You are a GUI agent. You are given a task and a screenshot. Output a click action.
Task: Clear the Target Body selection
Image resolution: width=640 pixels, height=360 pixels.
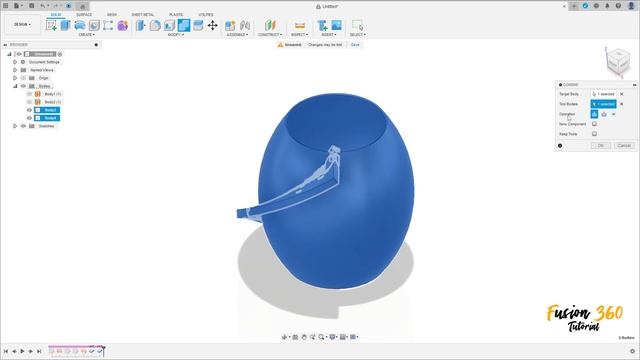pyautogui.click(x=622, y=94)
